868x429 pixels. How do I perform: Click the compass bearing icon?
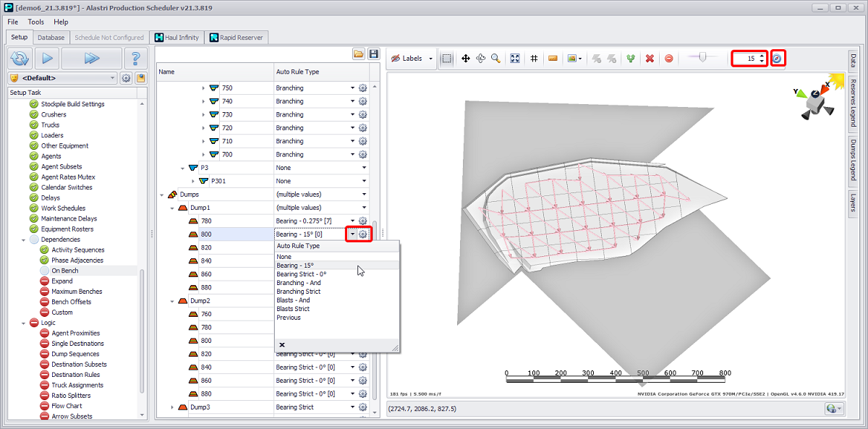(x=777, y=59)
